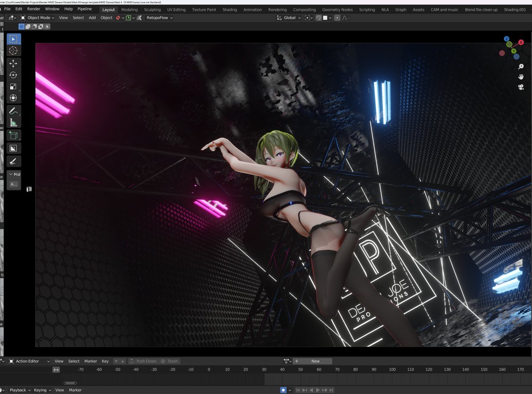The width and height of the screenshot is (532, 394).
Task: Open the viewport Add menu
Action: (x=92, y=18)
